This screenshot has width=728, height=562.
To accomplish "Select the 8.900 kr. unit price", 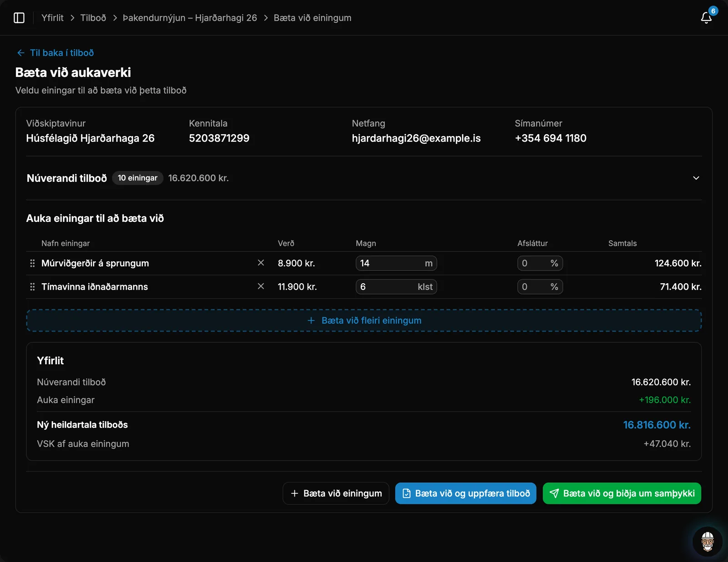I will point(296,263).
